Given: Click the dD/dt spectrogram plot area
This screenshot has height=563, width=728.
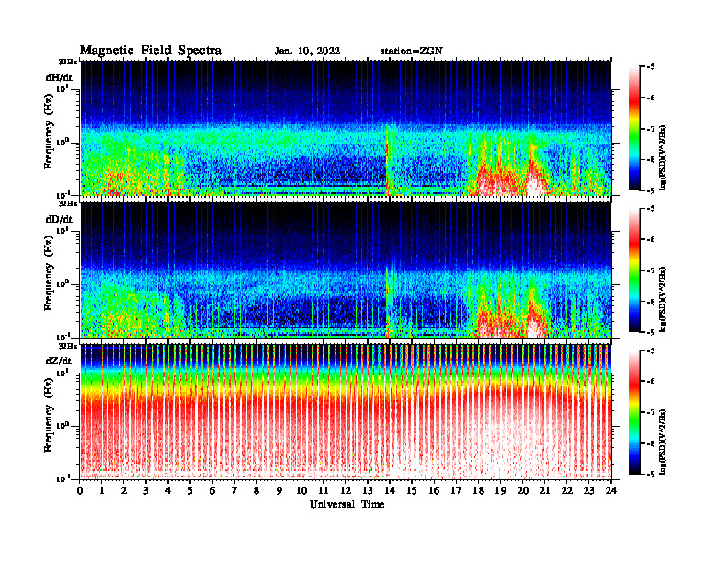Looking at the screenshot, I should (346, 270).
